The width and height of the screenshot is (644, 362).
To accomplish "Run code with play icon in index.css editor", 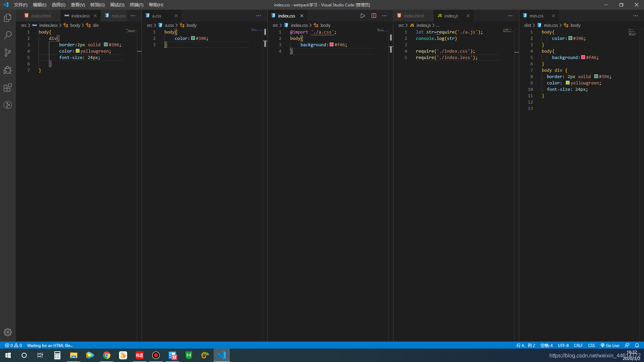I will click(x=363, y=16).
